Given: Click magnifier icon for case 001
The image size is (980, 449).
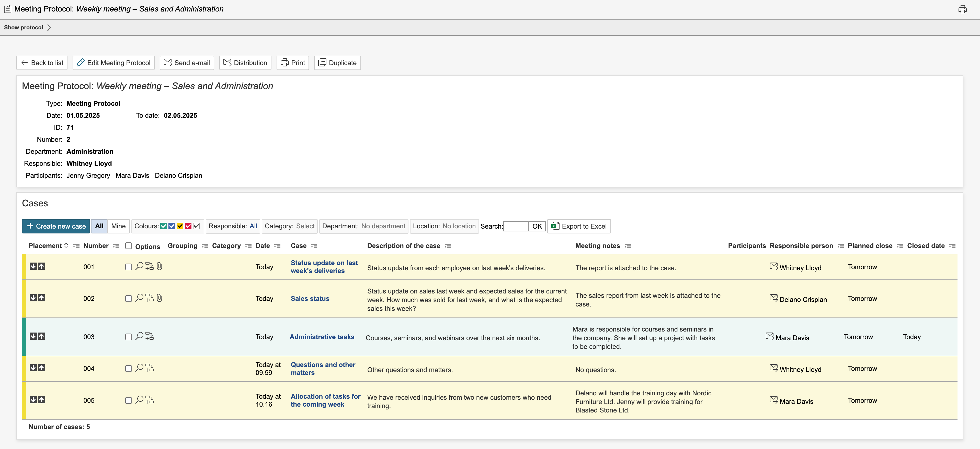Looking at the screenshot, I should pyautogui.click(x=139, y=266).
